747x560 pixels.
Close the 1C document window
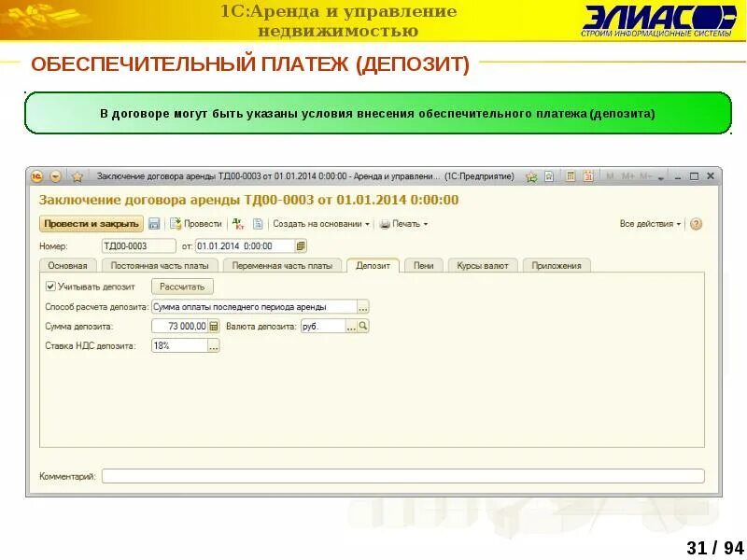(x=711, y=176)
